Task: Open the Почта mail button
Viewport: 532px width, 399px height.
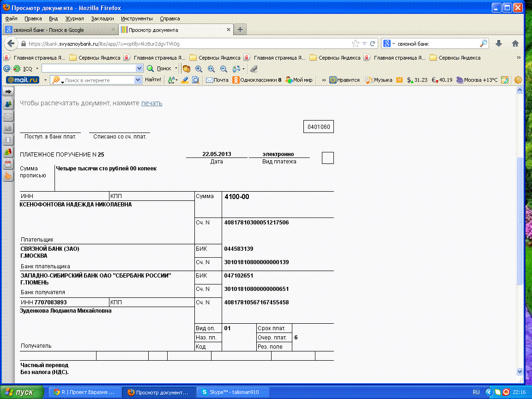Action: (x=217, y=80)
